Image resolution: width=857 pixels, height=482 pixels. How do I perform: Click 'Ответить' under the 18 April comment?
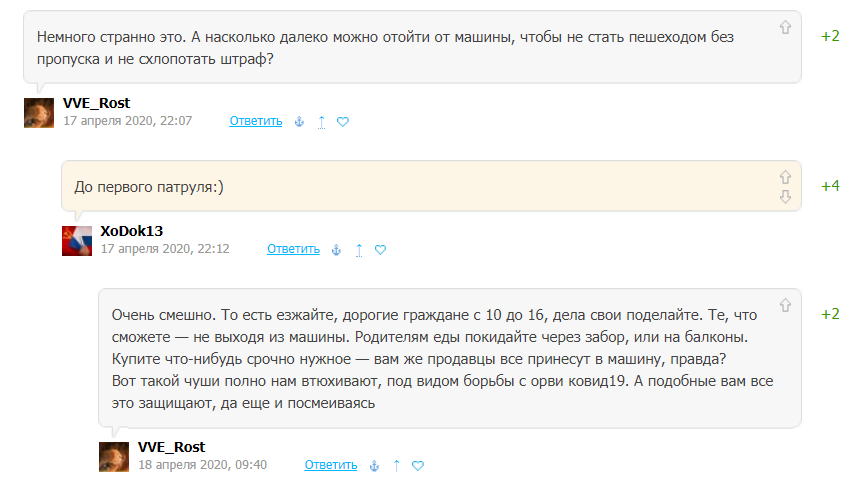(331, 465)
